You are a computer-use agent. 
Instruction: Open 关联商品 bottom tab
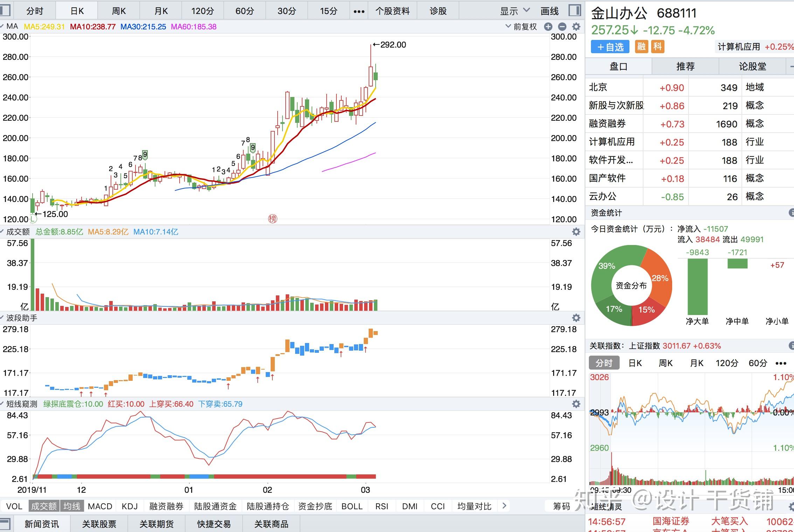(x=271, y=524)
